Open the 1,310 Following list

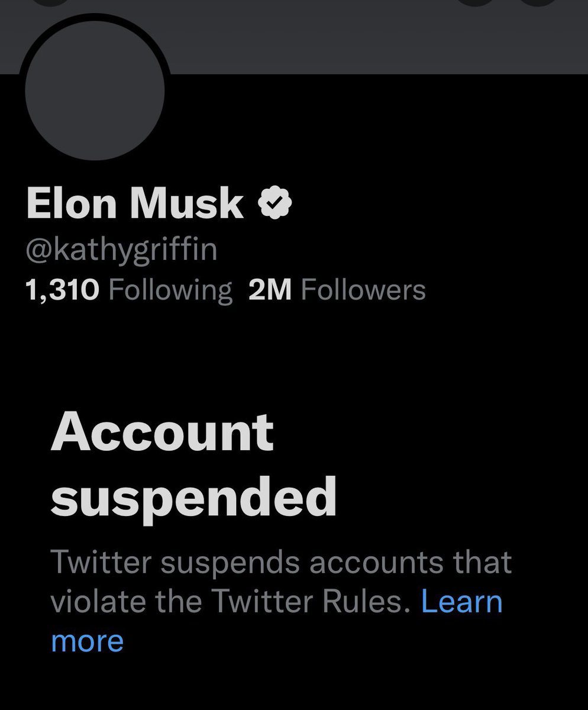click(127, 289)
